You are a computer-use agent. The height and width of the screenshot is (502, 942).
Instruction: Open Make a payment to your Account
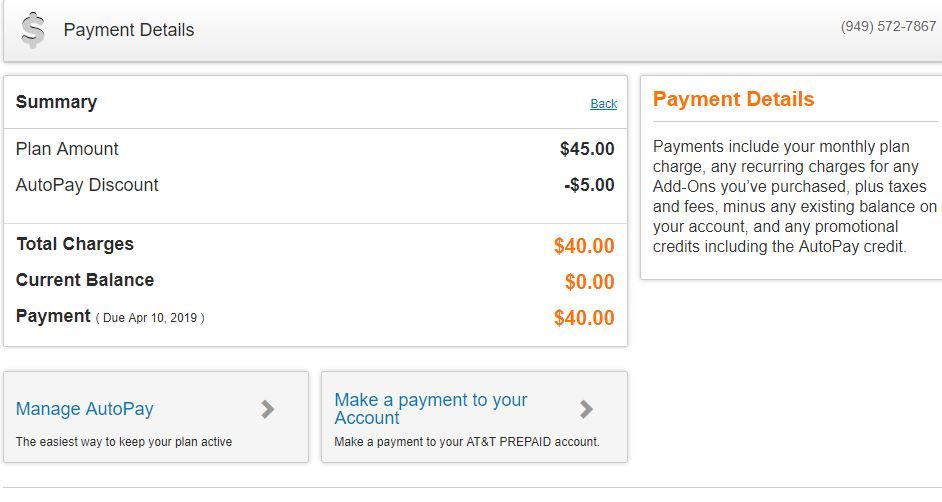point(431,408)
